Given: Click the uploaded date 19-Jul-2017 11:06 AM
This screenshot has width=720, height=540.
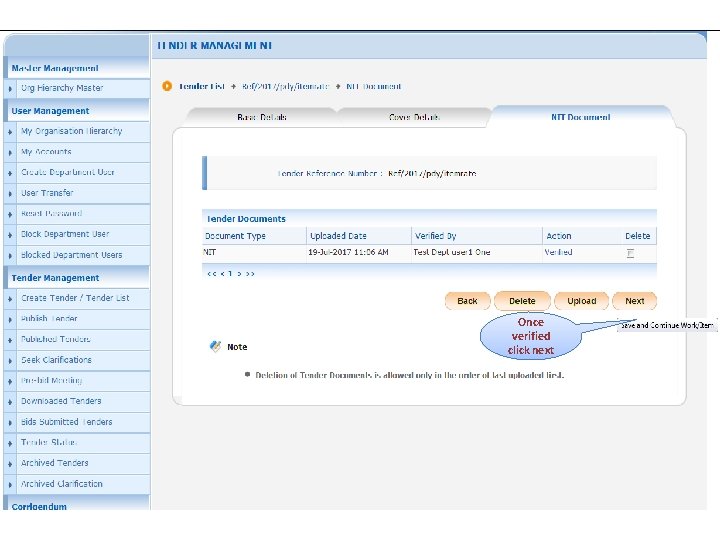Looking at the screenshot, I should 348,252.
